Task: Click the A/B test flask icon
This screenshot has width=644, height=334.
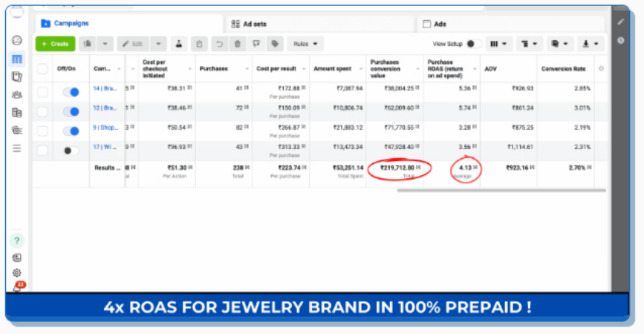Action: click(179, 44)
